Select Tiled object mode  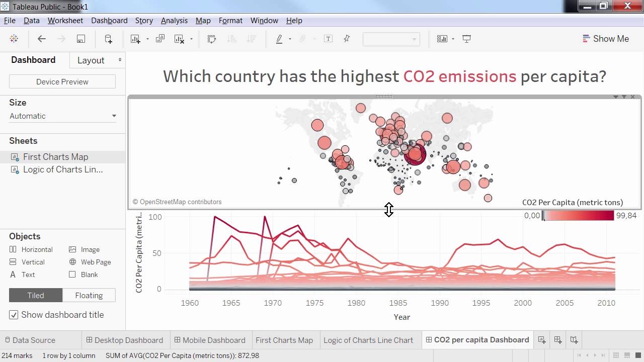(36, 295)
